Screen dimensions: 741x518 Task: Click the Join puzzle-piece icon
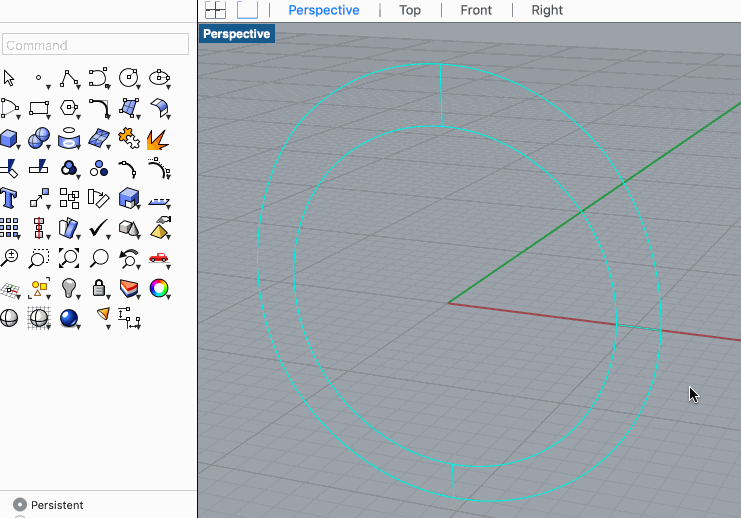(129, 138)
